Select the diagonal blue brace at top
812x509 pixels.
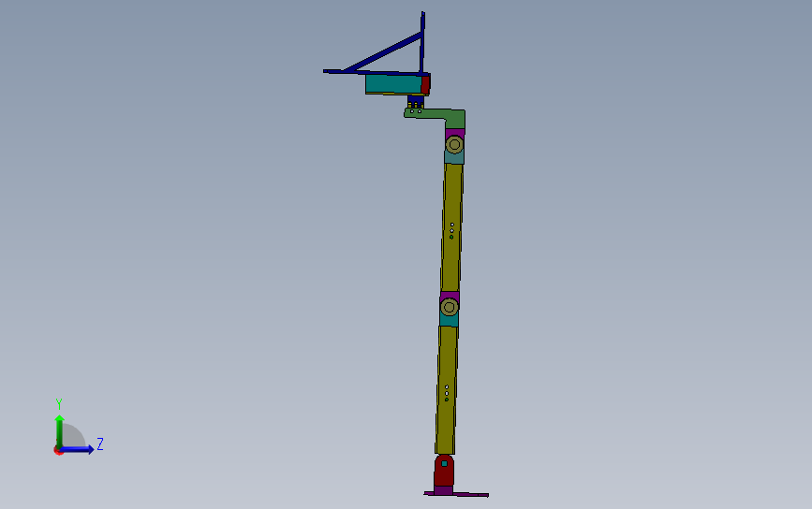click(382, 52)
